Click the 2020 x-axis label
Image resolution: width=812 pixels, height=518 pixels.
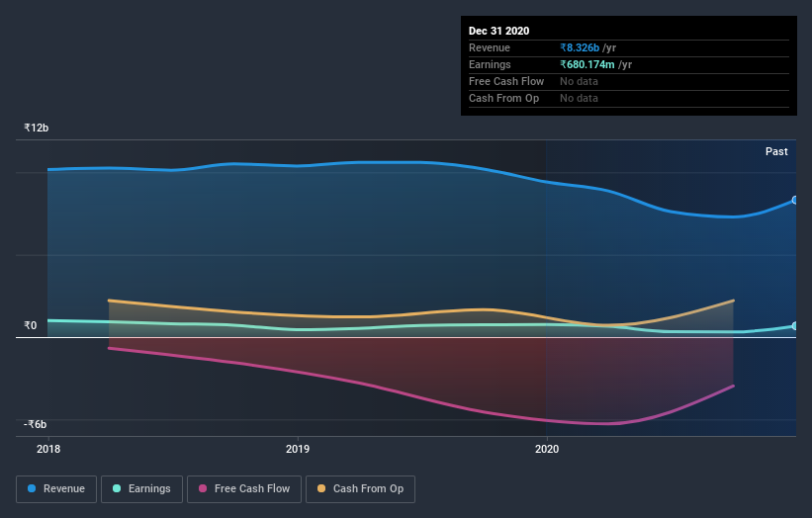pos(547,449)
